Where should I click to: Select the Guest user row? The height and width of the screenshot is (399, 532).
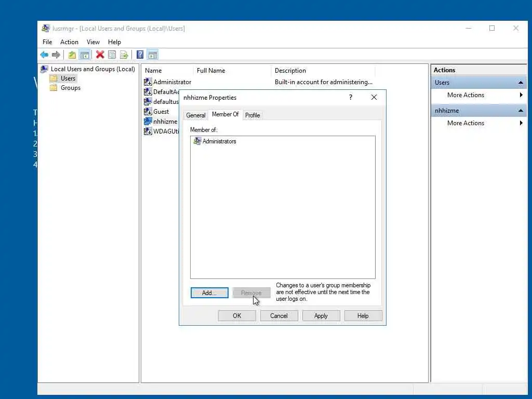point(161,111)
